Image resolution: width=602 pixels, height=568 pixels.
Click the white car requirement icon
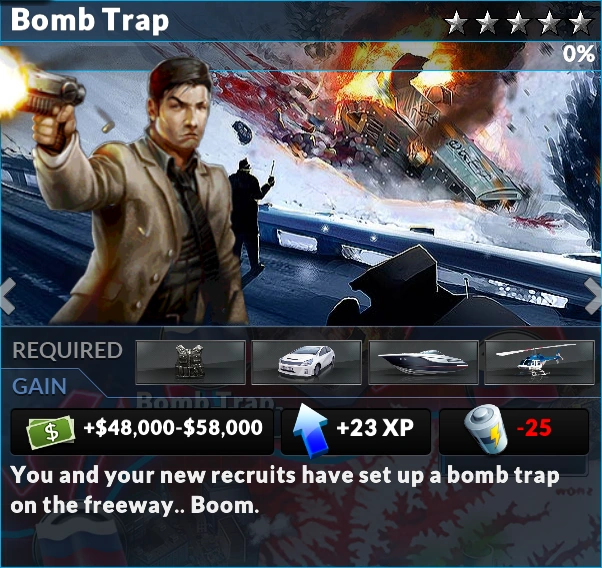306,362
